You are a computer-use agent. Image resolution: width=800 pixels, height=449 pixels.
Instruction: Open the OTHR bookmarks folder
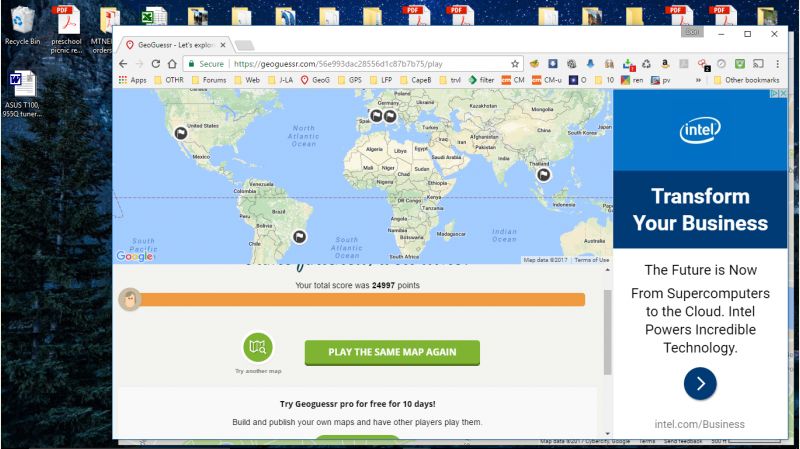coord(169,80)
